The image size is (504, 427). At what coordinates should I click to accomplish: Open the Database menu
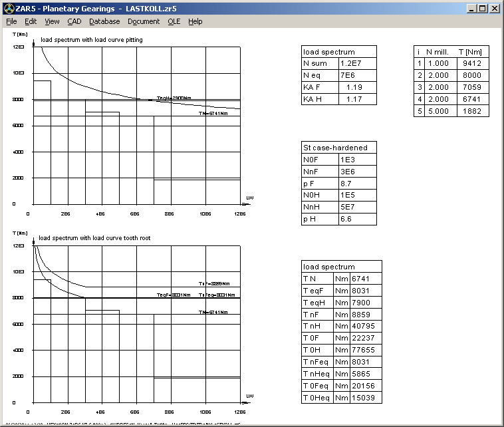coord(104,21)
